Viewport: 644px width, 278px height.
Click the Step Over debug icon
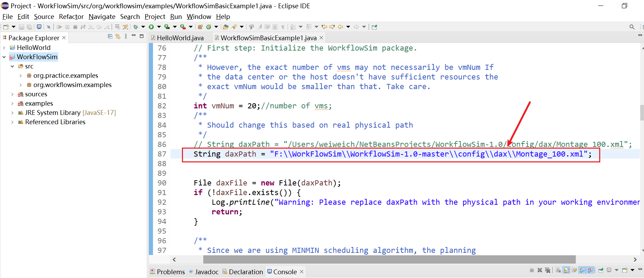[x=99, y=27]
